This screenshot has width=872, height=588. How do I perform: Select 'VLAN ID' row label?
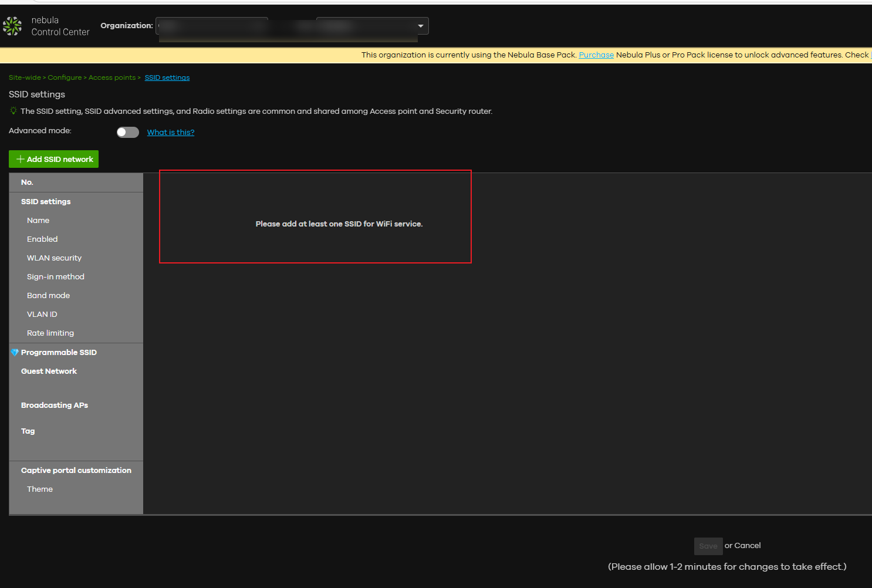tap(42, 314)
